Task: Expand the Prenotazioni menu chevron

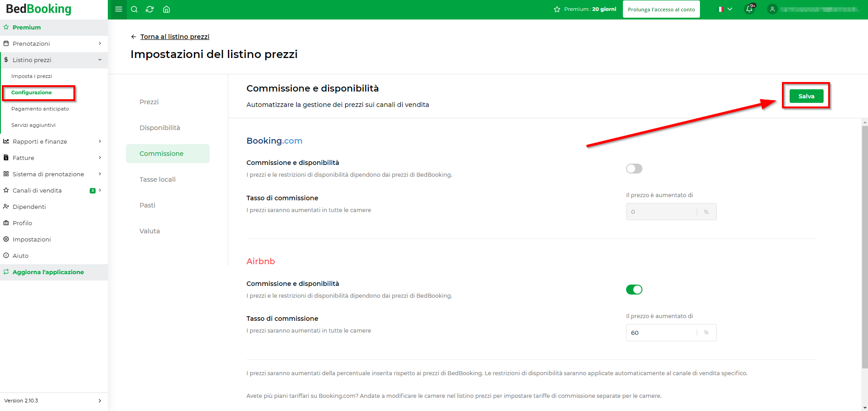Action: (100, 44)
